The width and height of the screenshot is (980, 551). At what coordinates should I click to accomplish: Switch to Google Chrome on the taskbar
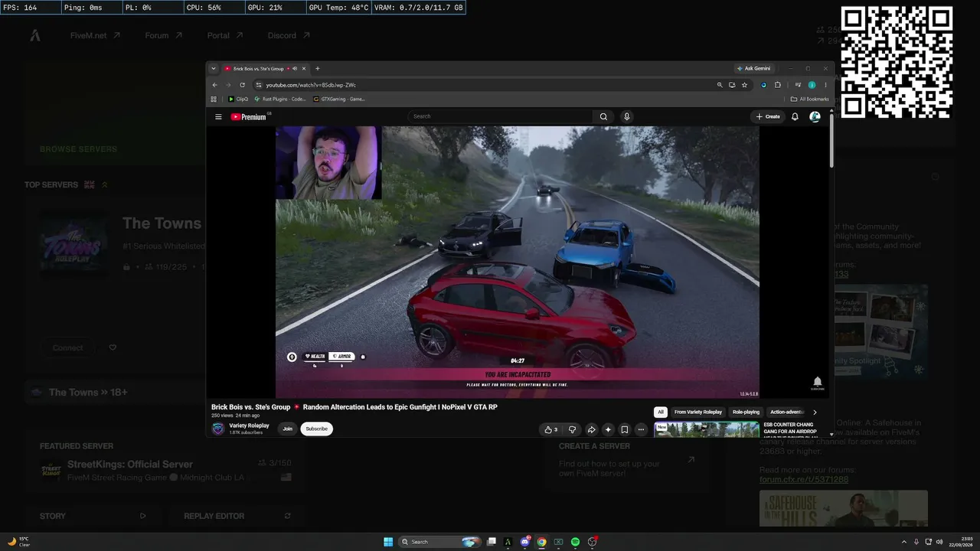(541, 542)
